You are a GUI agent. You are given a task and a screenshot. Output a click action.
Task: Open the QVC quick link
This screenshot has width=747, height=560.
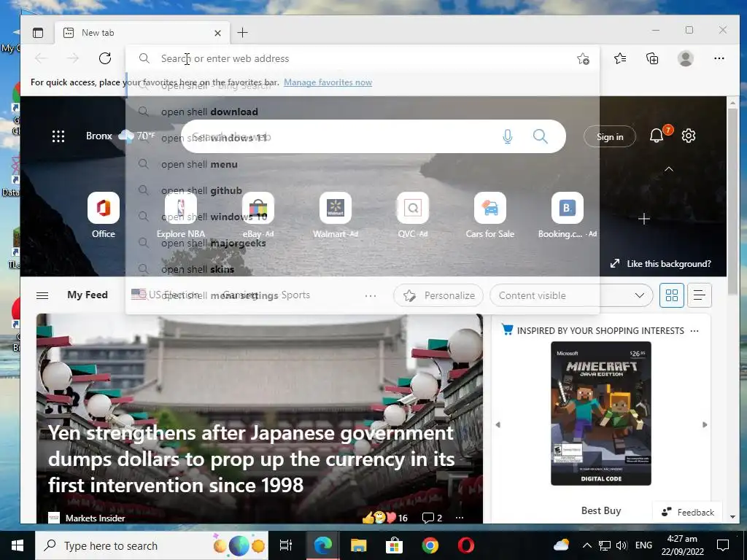pos(413,215)
